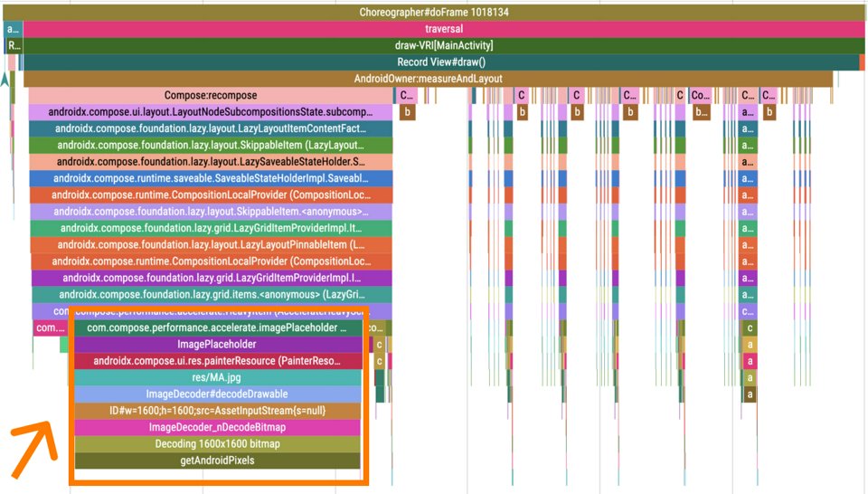Image resolution: width=868 pixels, height=494 pixels.
Task: Select the painterResource slice
Action: click(217, 361)
